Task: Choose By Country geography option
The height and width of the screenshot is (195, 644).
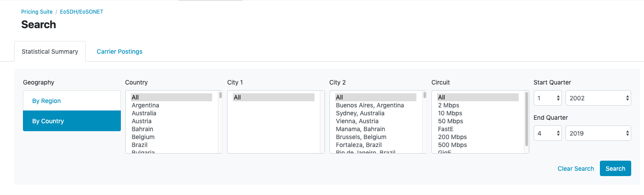Action: [72, 121]
